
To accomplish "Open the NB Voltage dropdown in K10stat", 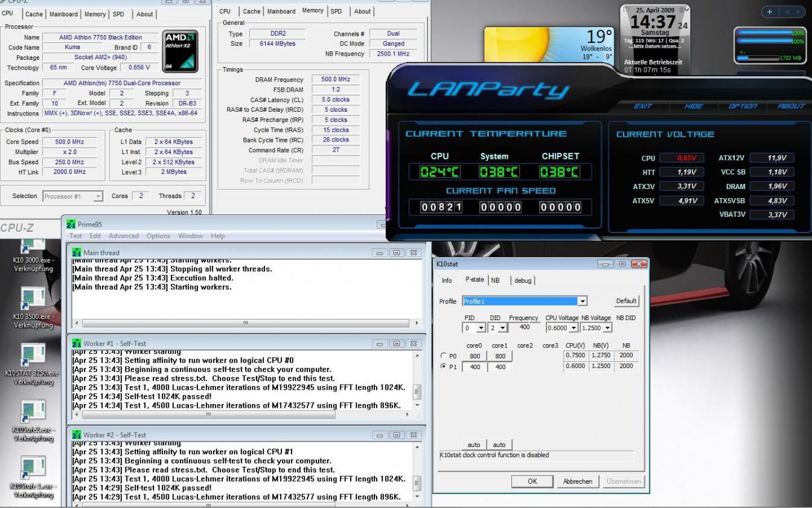I will tap(607, 328).
